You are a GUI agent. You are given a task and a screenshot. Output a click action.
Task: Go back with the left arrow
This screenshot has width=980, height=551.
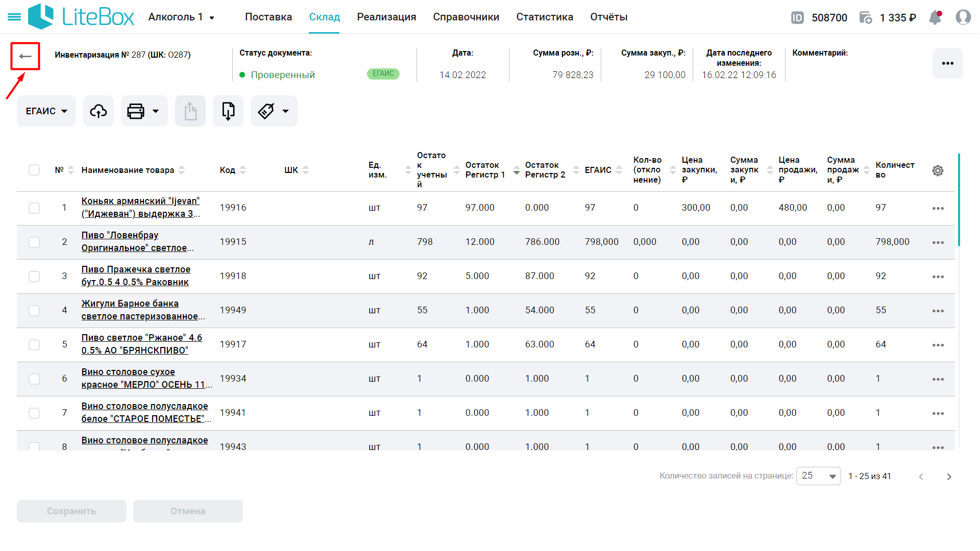coord(25,56)
